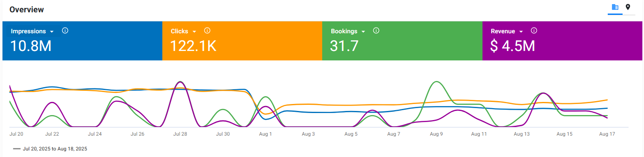Open the Bookings info icon
This screenshot has width=644, height=157.
[376, 31]
